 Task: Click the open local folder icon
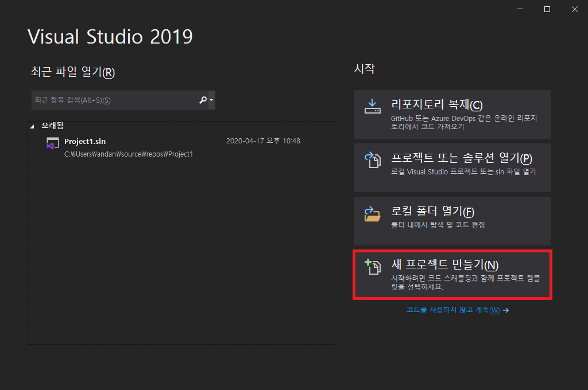click(372, 214)
